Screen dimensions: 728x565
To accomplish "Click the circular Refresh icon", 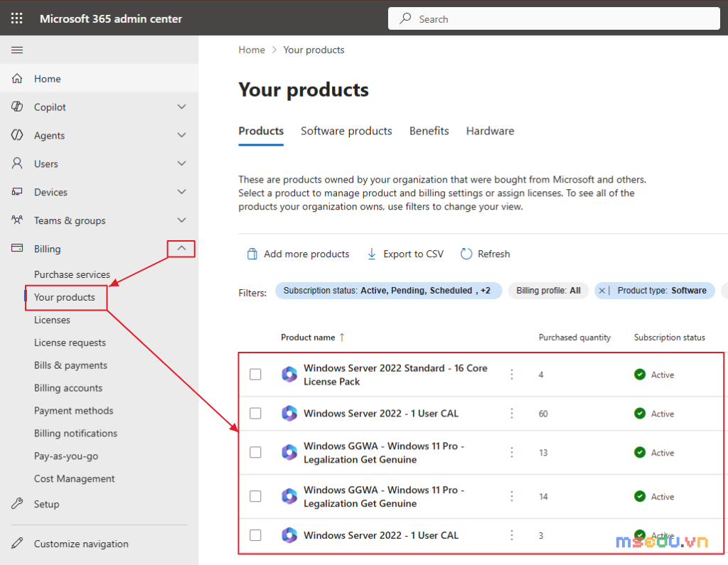I will pos(466,254).
